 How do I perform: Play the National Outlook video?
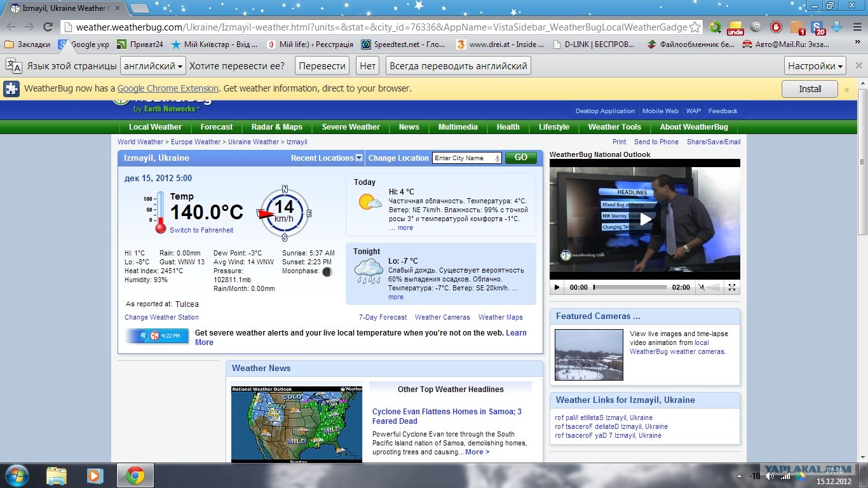[645, 219]
